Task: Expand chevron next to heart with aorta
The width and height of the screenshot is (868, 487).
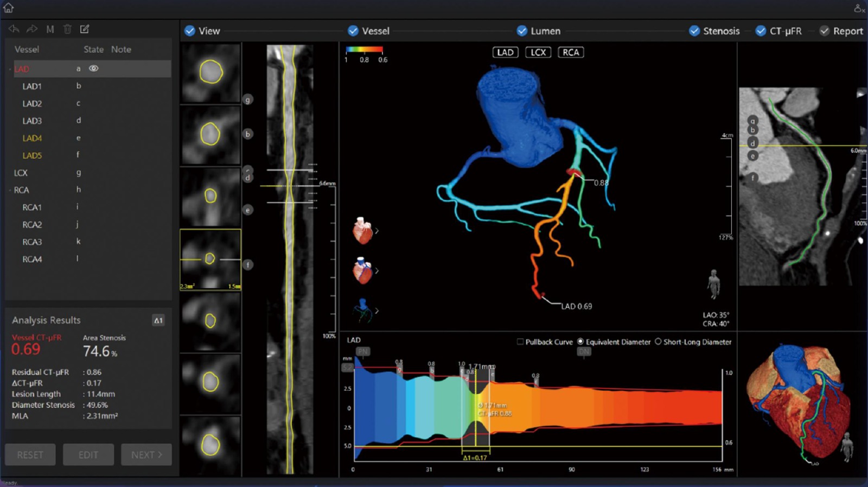Action: [376, 270]
